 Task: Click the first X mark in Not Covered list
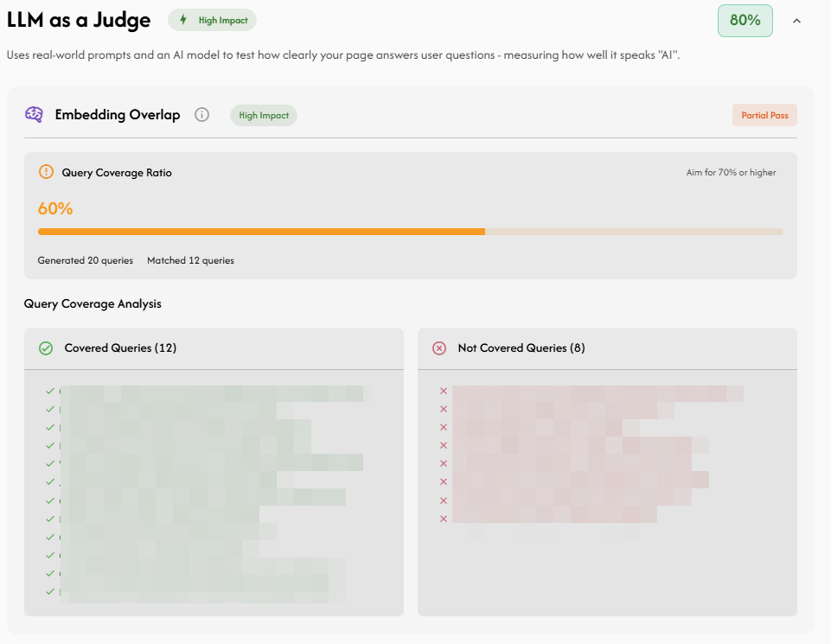pyautogui.click(x=444, y=392)
